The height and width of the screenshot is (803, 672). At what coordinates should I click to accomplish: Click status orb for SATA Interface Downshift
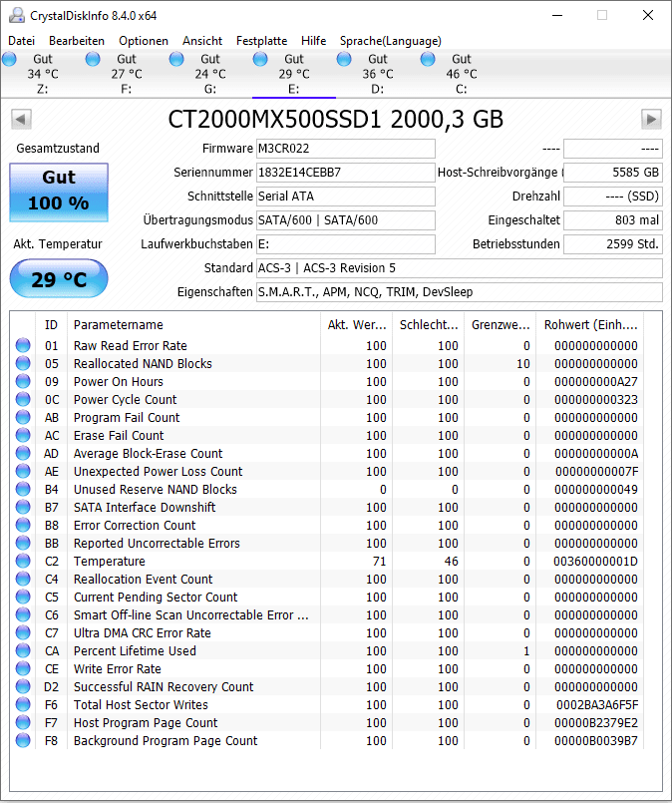point(23,507)
